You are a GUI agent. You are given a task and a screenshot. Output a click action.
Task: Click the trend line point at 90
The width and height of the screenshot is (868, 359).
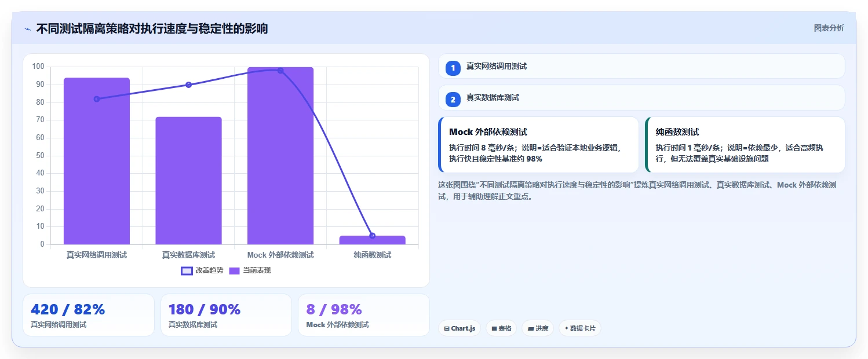click(188, 85)
